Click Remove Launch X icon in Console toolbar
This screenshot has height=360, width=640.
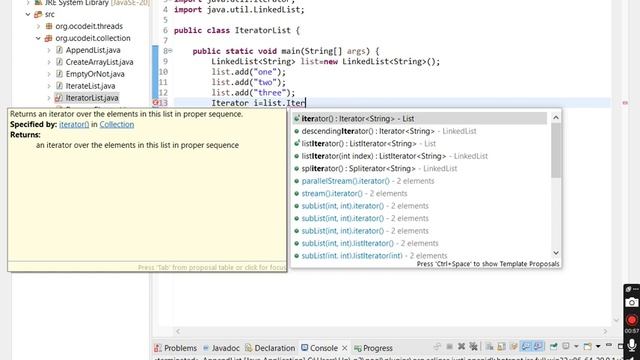click(461, 346)
